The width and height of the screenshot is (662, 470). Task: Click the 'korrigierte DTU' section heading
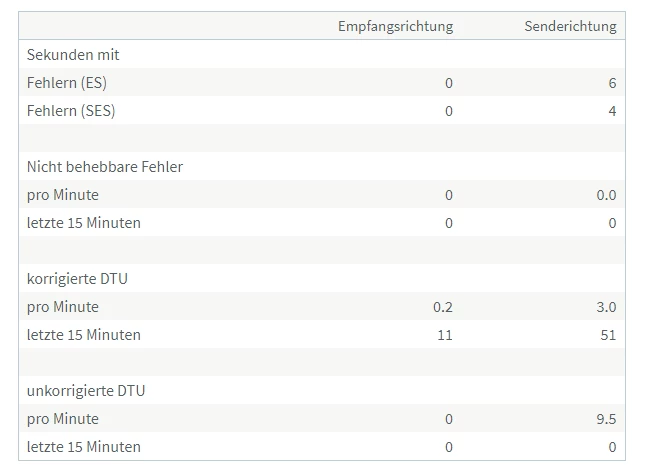pos(77,279)
